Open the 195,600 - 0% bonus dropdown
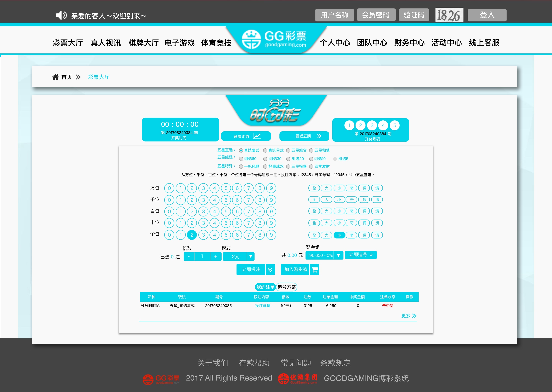This screenshot has height=392, width=552. tap(338, 255)
